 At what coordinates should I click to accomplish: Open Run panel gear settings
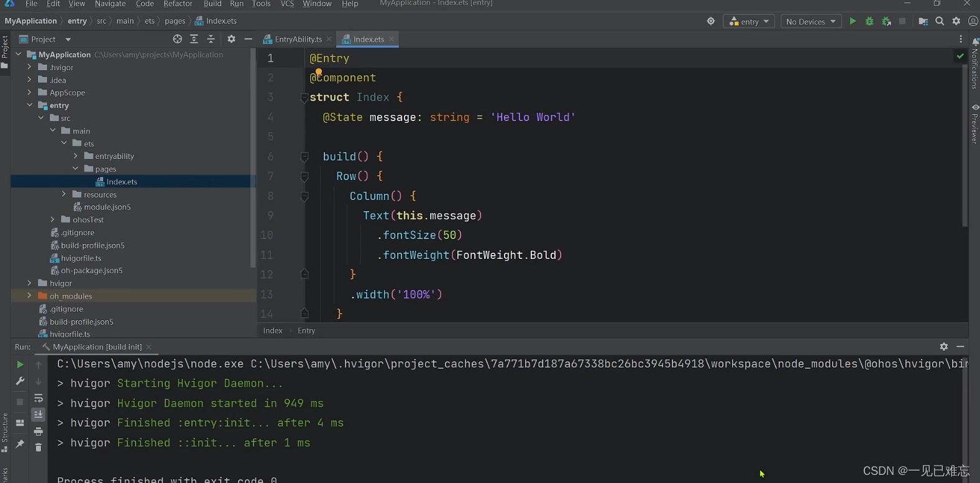coord(944,346)
